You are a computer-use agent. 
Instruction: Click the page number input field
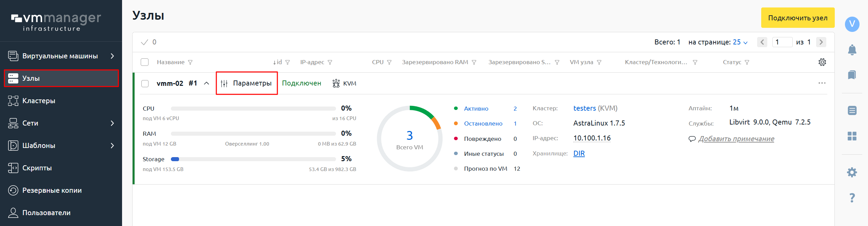(x=782, y=42)
